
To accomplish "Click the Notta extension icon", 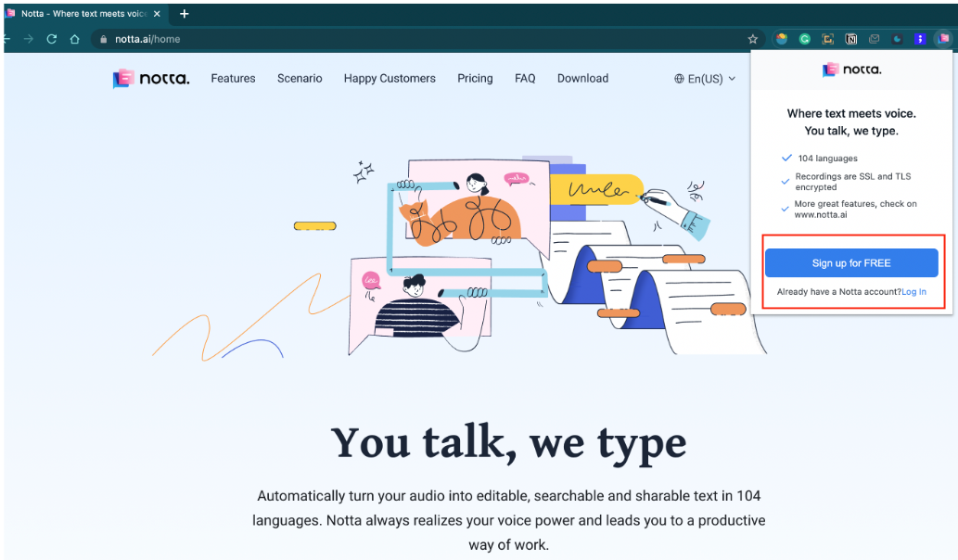I will tap(942, 39).
